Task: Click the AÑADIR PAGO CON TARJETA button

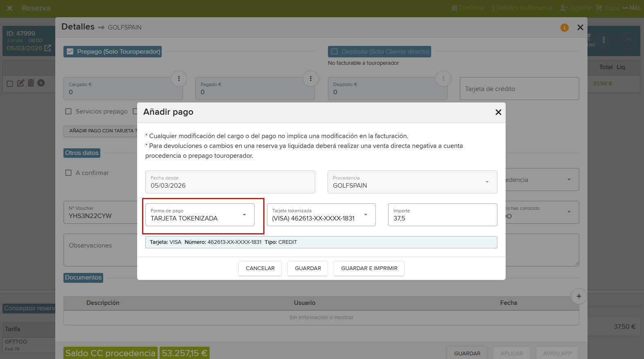Action: point(101,131)
